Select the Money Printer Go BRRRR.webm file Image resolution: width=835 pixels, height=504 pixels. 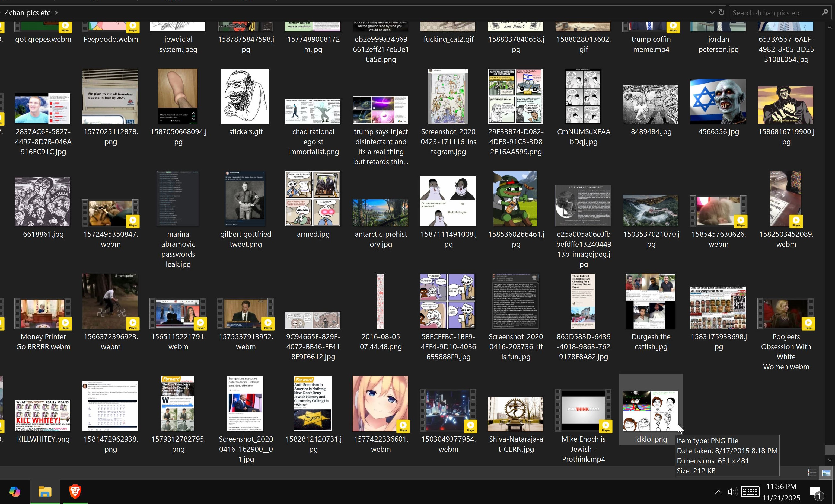pos(43,314)
